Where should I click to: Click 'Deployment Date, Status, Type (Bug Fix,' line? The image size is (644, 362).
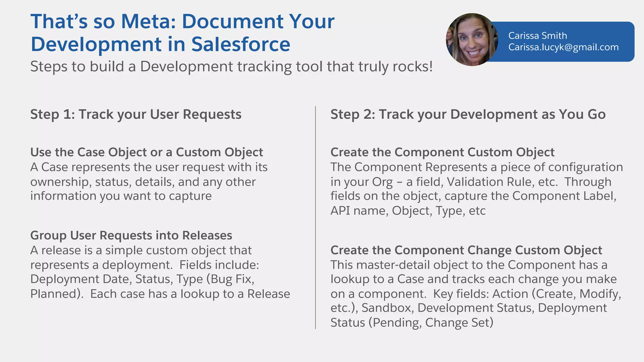pyautogui.click(x=142, y=279)
